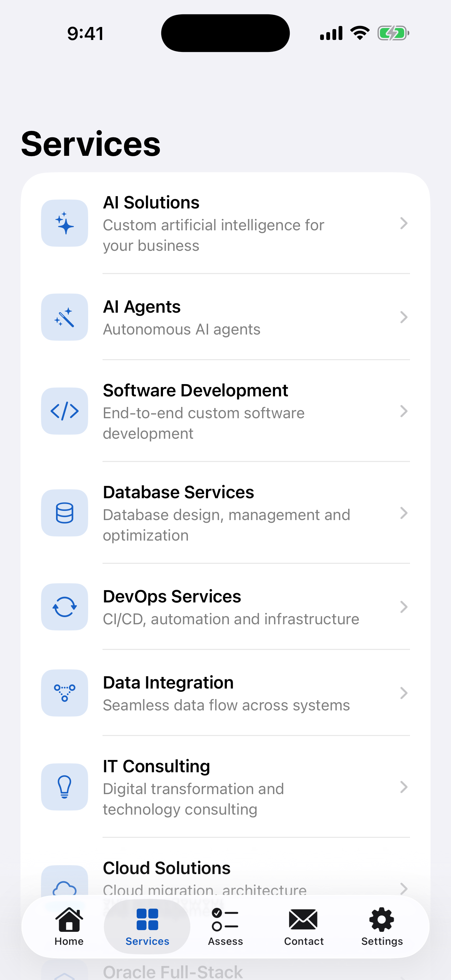Click the Contact envelope icon
451x980 pixels.
(x=303, y=920)
